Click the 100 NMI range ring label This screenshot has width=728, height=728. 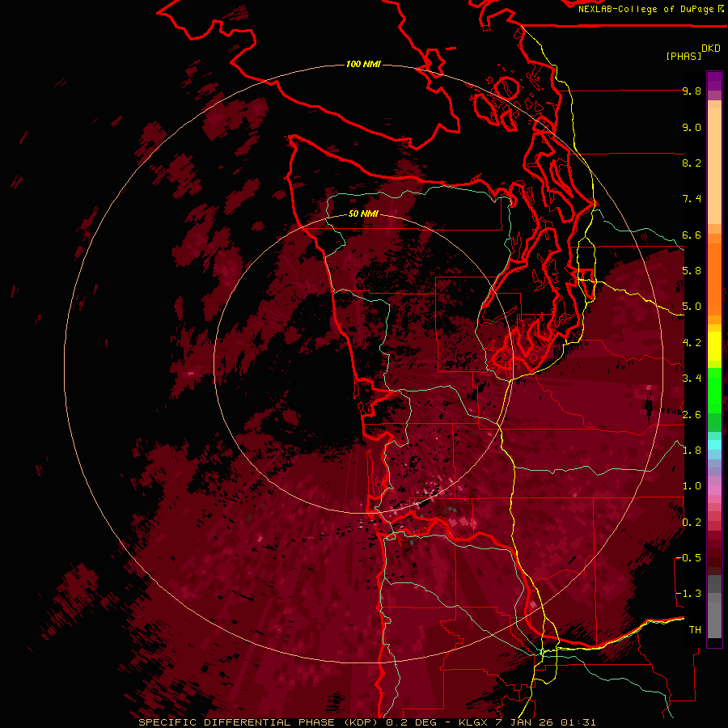pos(363,64)
